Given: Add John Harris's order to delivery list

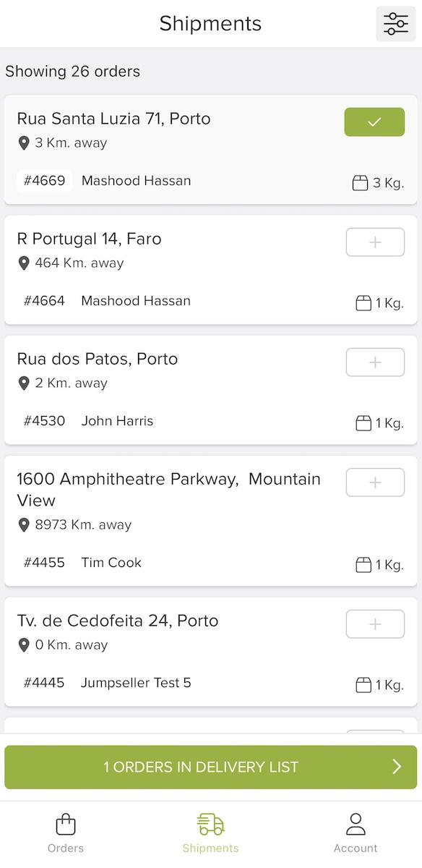Looking at the screenshot, I should (374, 362).
